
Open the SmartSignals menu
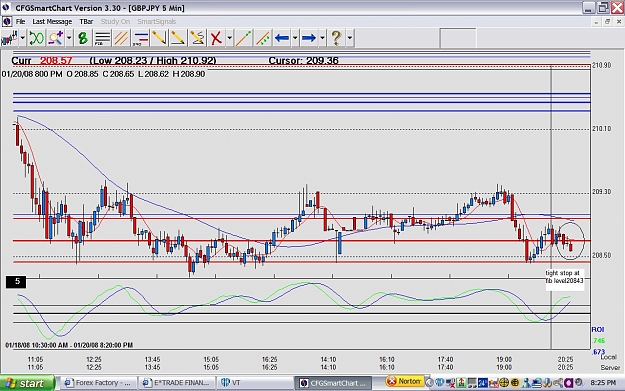pos(157,22)
